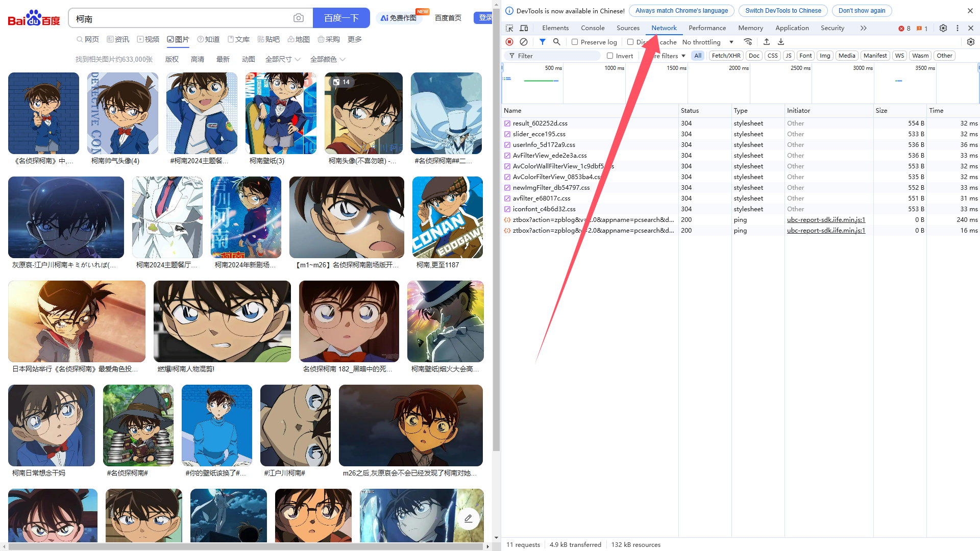Click the page horizontal scrollbar
The image size is (980, 551).
[x=245, y=546]
